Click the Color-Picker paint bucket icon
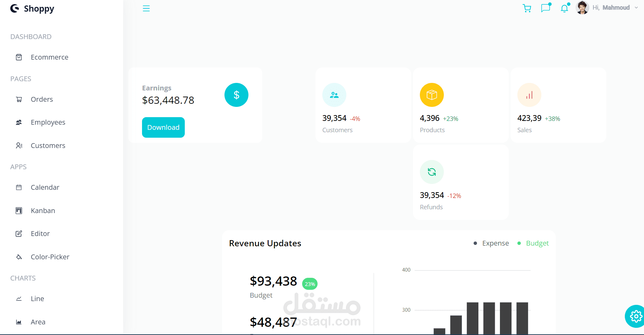This screenshot has width=644, height=335. 19,257
